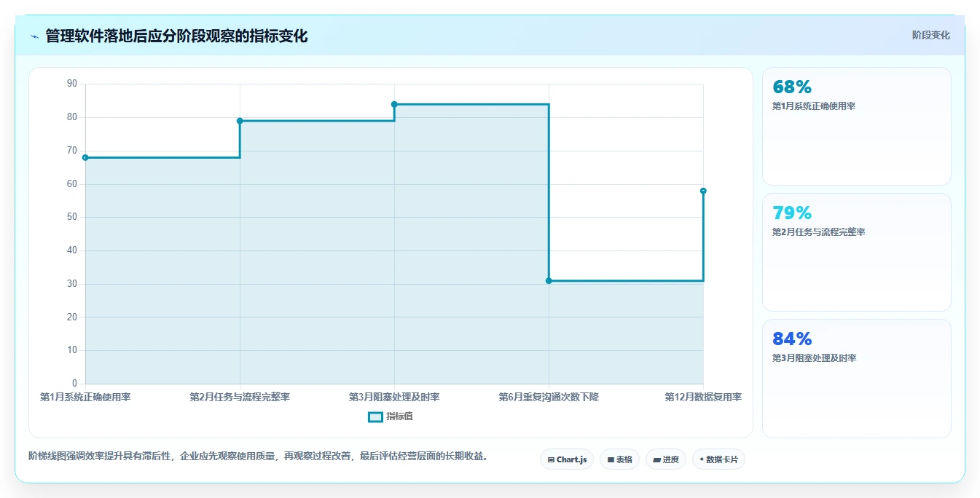
Task: Click the y-axis value 90
Action: [72, 84]
